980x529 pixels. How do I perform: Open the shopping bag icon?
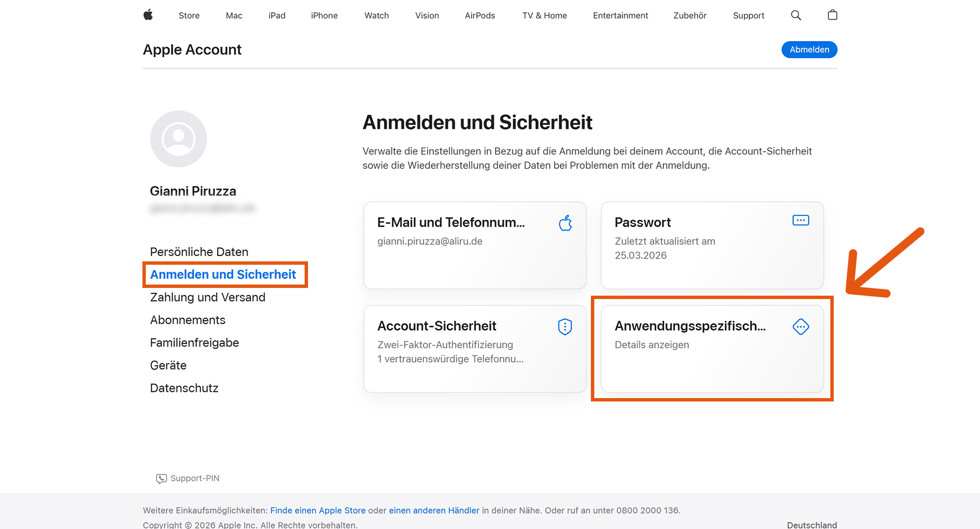click(832, 15)
